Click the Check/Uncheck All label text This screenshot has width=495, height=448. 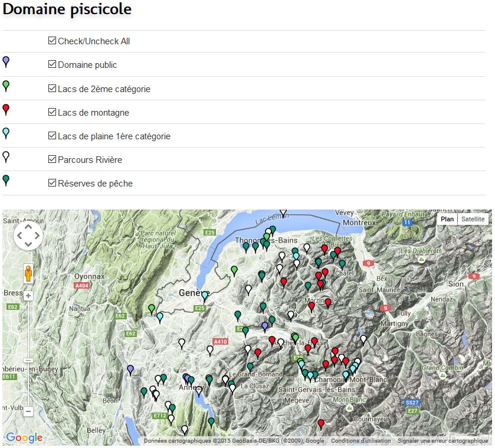tap(94, 41)
